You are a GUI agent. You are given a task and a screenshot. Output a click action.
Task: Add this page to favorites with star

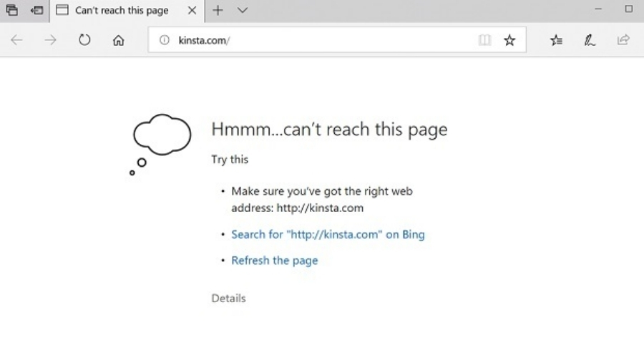point(509,40)
